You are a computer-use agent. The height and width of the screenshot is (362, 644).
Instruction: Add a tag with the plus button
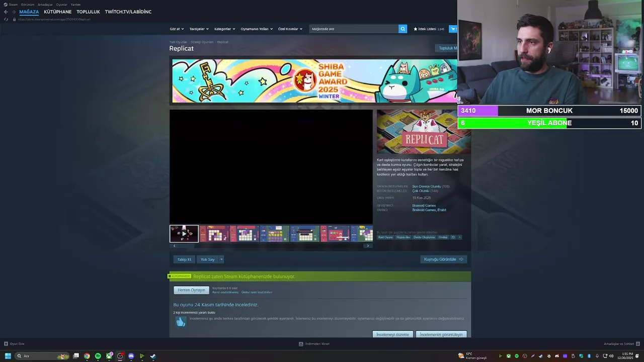click(459, 237)
